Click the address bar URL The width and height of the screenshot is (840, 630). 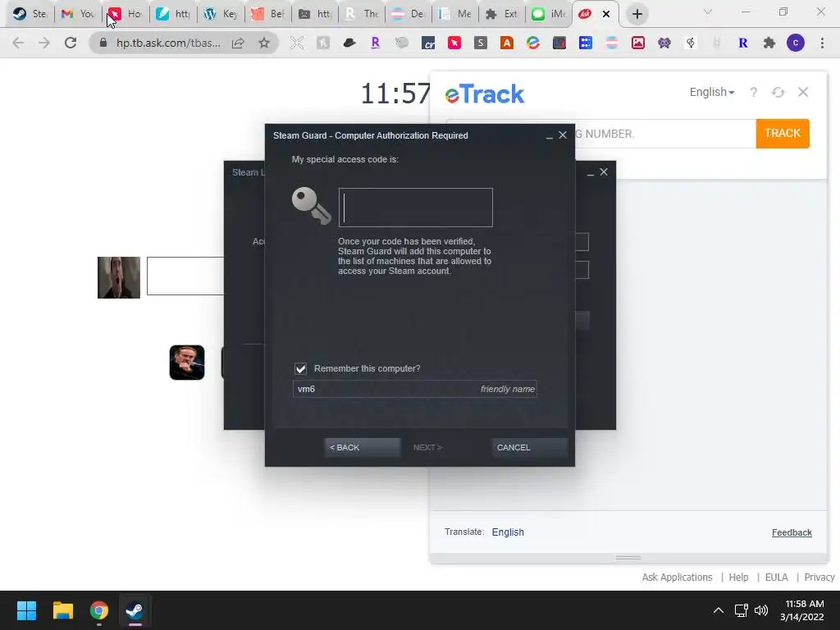[x=168, y=43]
